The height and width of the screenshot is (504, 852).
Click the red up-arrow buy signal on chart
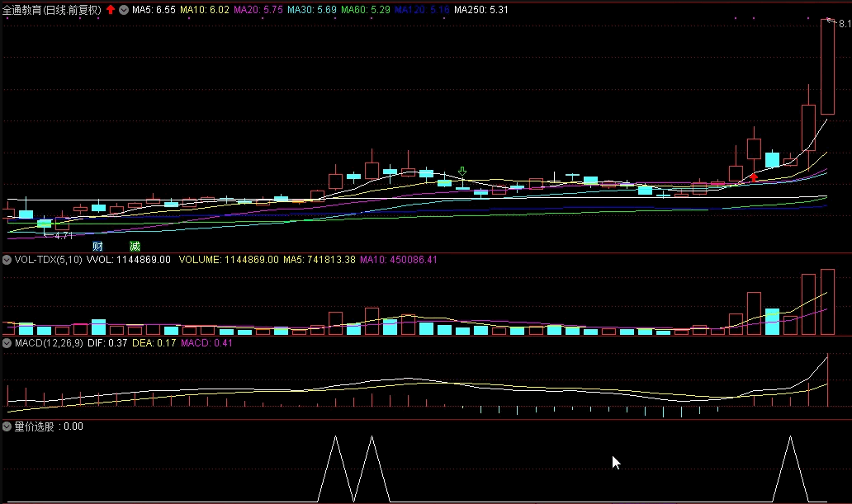[x=754, y=177]
